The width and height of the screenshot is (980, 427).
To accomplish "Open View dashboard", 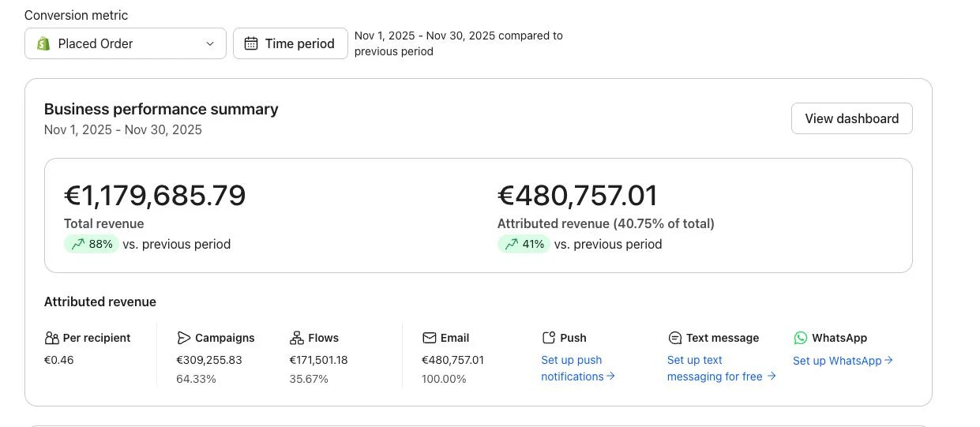I will coord(852,118).
